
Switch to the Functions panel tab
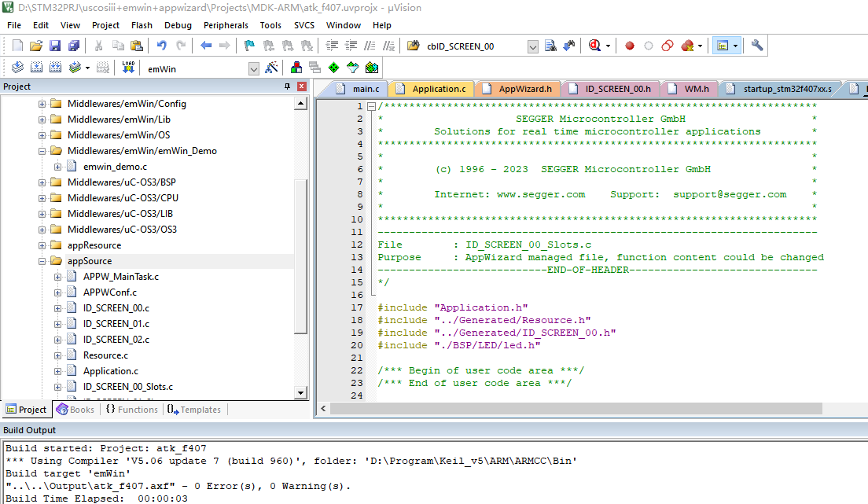coord(132,410)
